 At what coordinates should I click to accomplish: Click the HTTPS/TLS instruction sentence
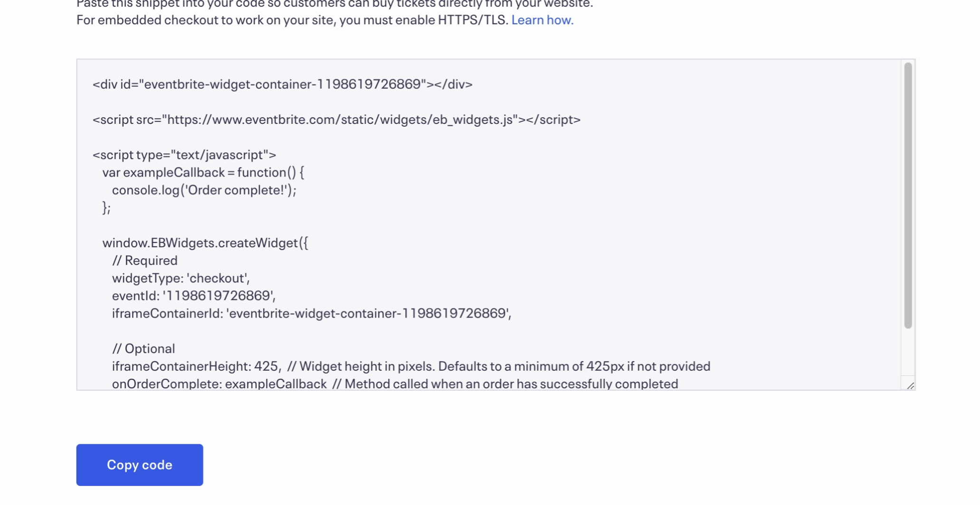click(292, 20)
